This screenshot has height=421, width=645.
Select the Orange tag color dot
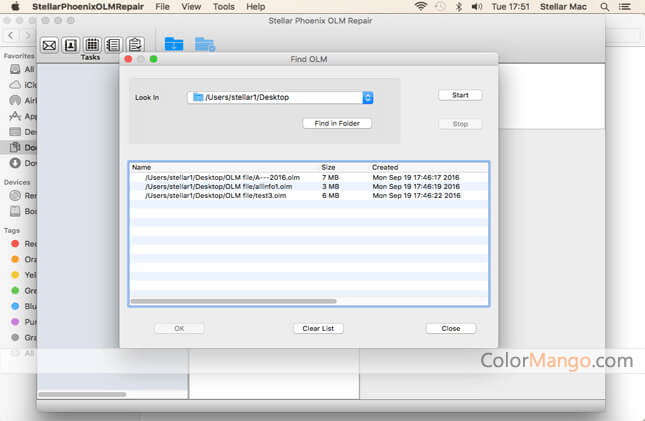15,259
